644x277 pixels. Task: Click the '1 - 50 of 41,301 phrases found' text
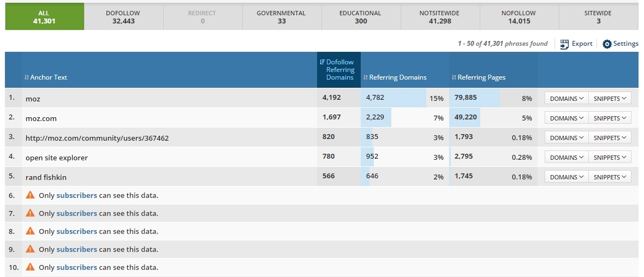[x=503, y=44]
